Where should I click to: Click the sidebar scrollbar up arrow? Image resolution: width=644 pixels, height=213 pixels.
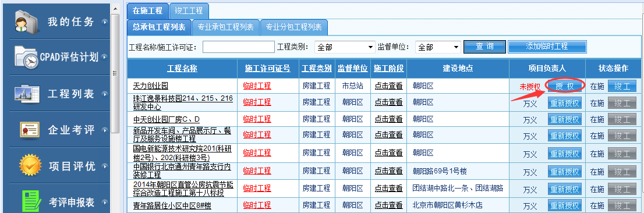tap(115, 9)
